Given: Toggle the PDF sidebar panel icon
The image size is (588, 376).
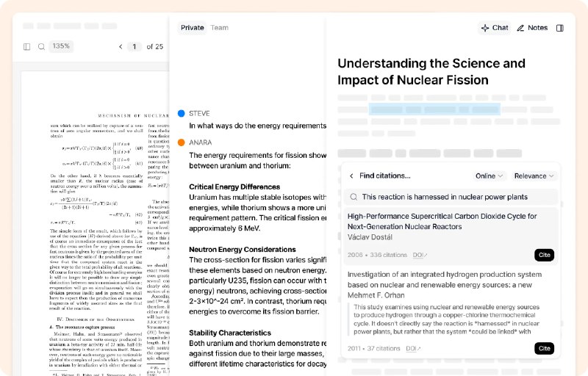Looking at the screenshot, I should coord(26,47).
